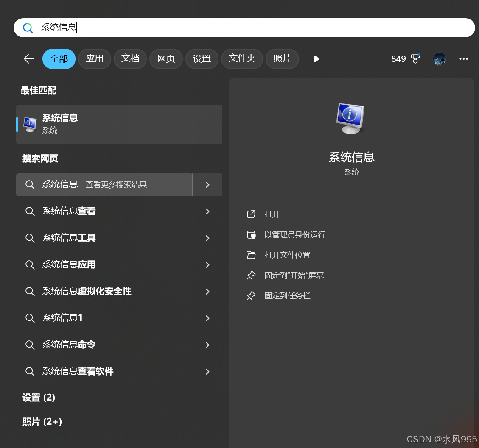479x448 pixels.
Task: Click the admin shield icon beside 以管理员身份运行
Action: [251, 235]
